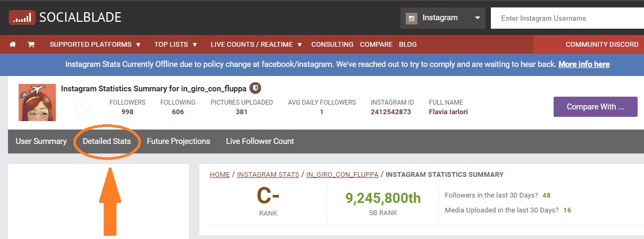644x239 pixels.
Task: Open the Consulting menu item
Action: (332, 45)
